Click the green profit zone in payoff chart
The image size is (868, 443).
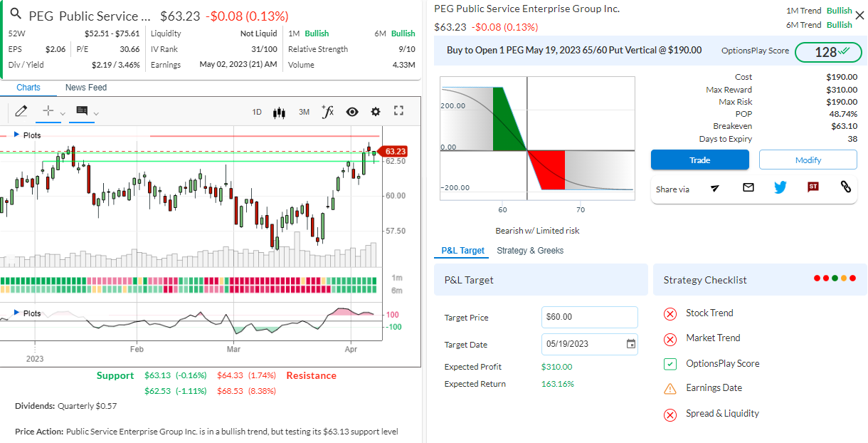coord(507,118)
